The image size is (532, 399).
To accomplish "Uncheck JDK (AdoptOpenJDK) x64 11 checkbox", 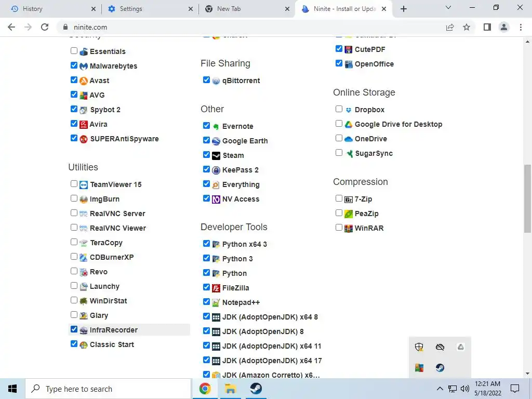I will (206, 345).
